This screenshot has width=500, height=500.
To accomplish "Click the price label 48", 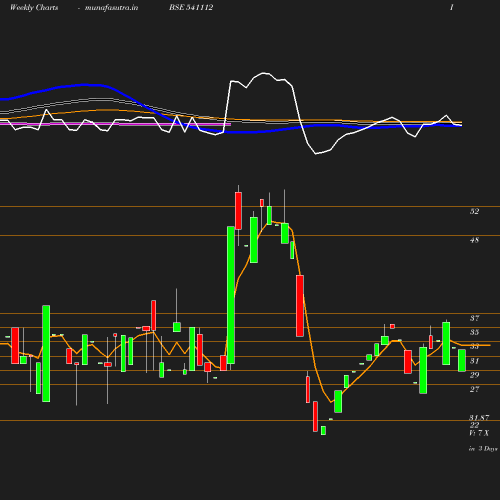I will click(x=474, y=240).
